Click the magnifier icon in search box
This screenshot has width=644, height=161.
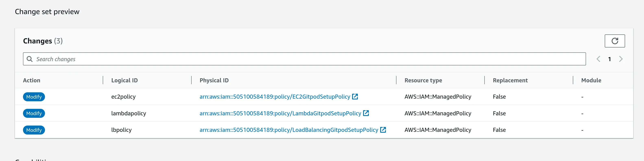[x=29, y=59]
